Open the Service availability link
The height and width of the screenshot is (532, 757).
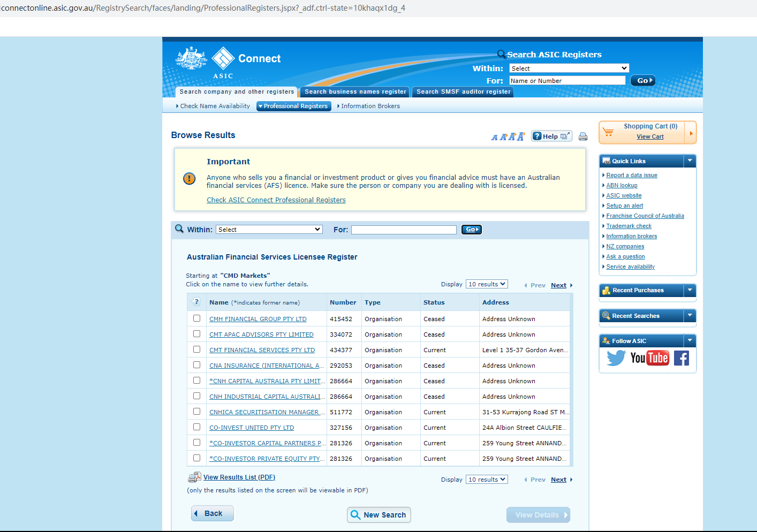(x=631, y=267)
